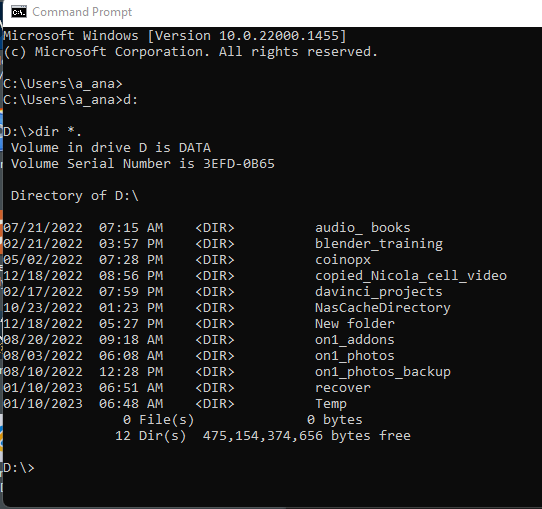Click the 'dir *.' command text

pos(58,132)
